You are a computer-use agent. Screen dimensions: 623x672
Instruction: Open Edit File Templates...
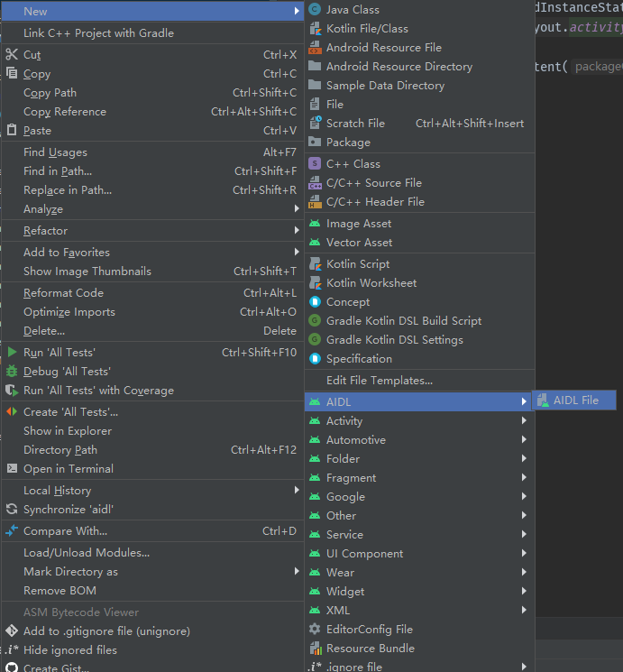pos(420,380)
